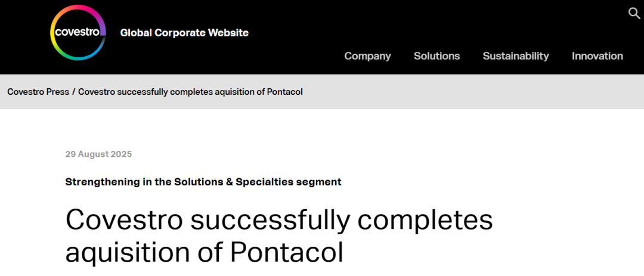This screenshot has height=276, width=644.
Task: Click the Covestro rainbow ring logo
Action: pyautogui.click(x=78, y=33)
